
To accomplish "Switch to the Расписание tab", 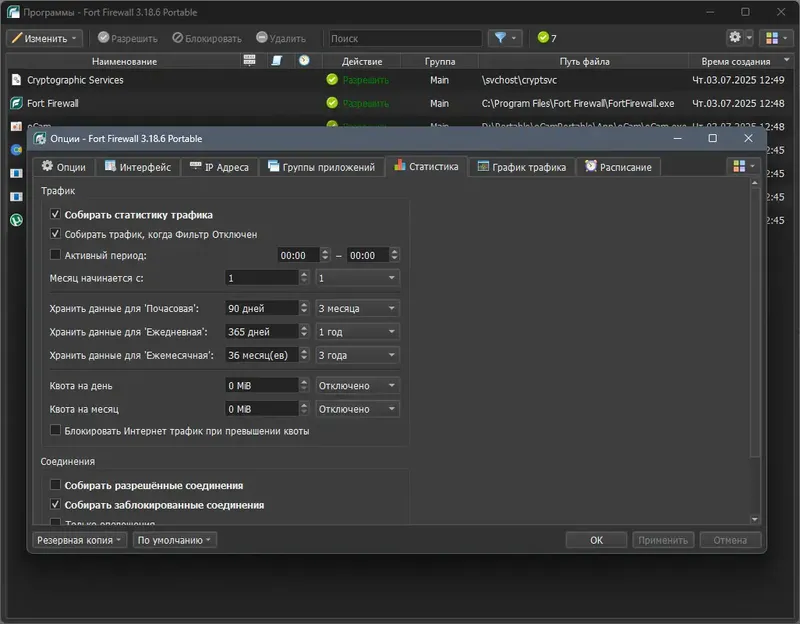I will pos(618,167).
